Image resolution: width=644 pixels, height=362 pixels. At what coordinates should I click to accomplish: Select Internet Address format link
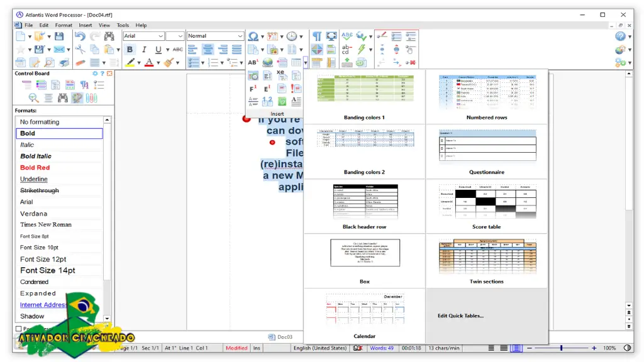coord(43,305)
